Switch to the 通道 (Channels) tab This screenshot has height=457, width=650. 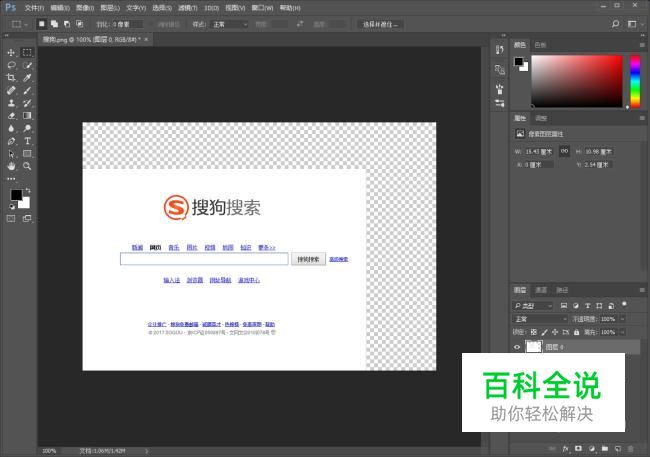(x=540, y=290)
